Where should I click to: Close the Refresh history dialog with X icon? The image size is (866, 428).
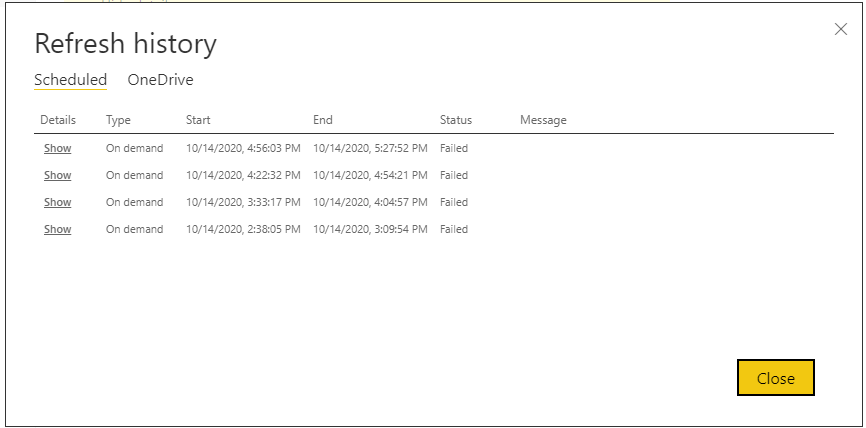841,29
